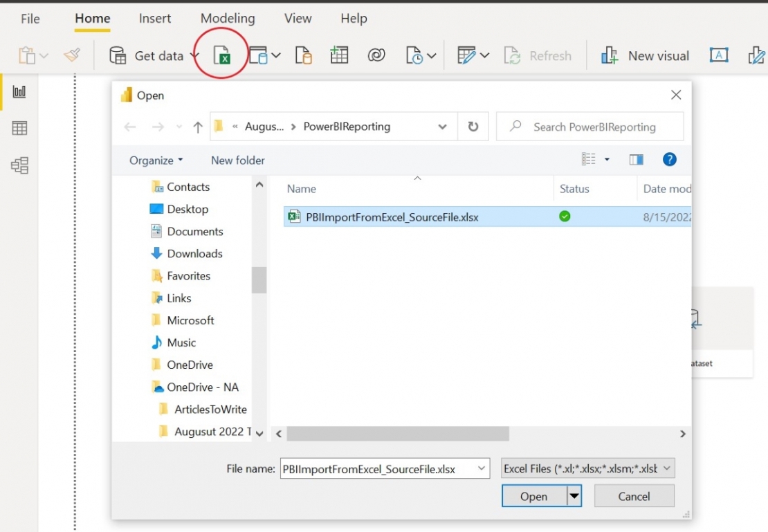Open the Get data source menu

click(x=154, y=56)
